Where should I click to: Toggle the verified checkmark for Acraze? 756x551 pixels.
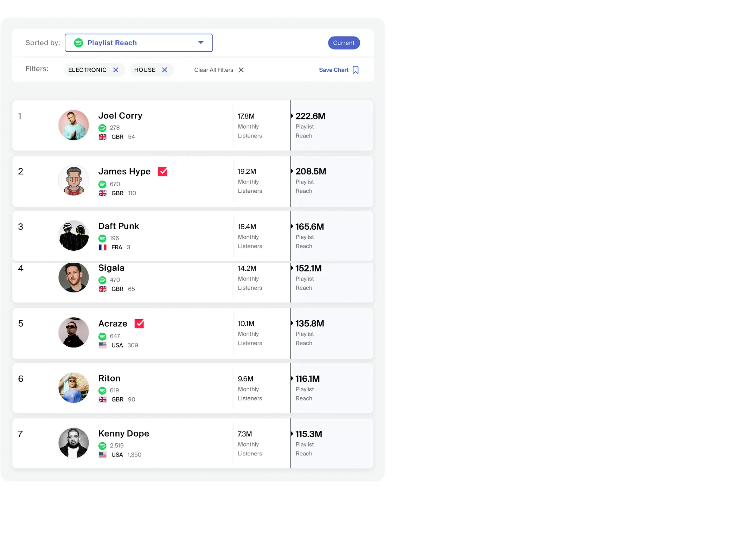point(140,324)
